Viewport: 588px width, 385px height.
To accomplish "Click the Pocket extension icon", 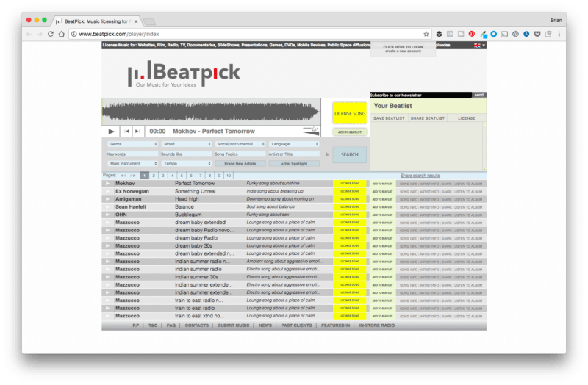I will pyautogui.click(x=537, y=34).
